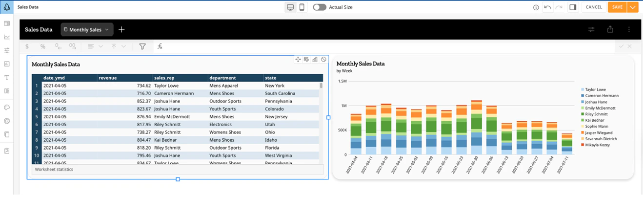Select the revenue column header
644x197 pixels.
[x=124, y=78]
